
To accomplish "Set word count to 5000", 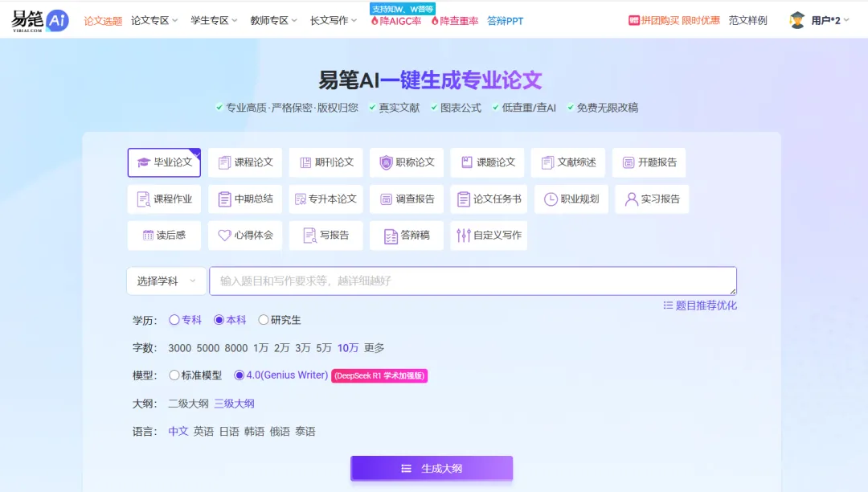I will (208, 348).
